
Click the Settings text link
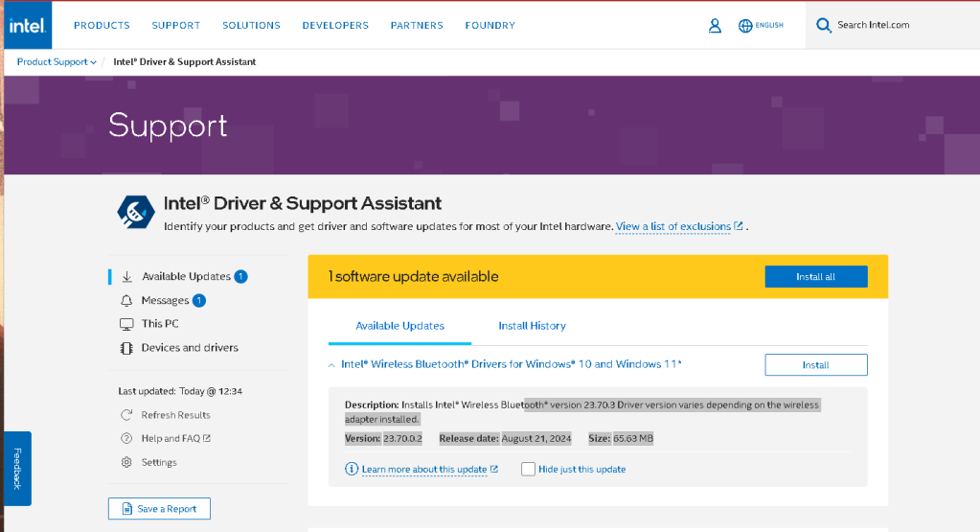[x=159, y=463]
